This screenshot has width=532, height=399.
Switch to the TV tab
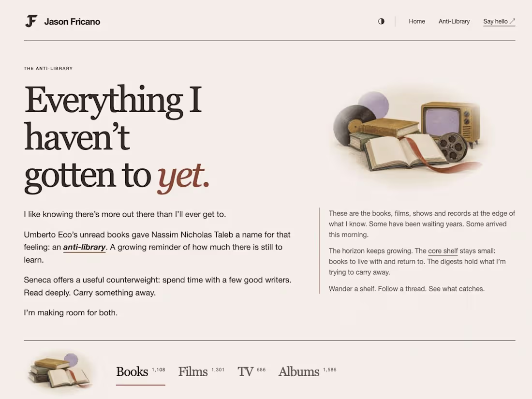251,372
